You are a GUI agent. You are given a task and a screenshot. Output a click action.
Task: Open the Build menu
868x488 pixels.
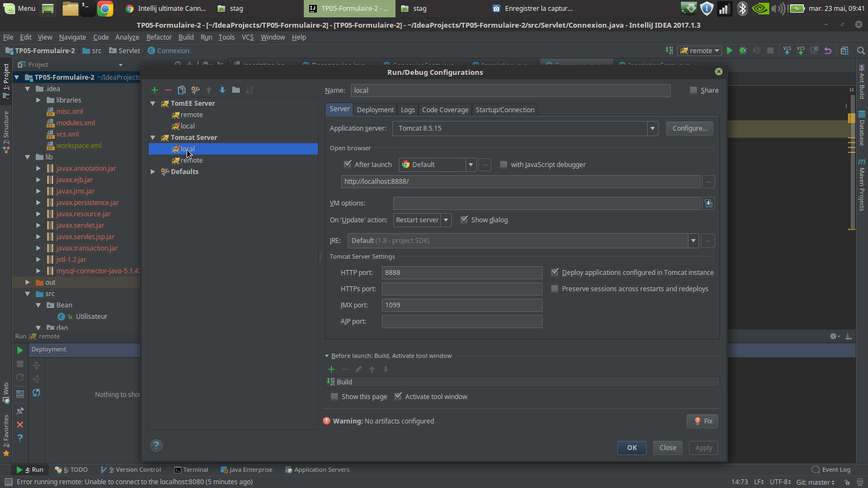186,37
